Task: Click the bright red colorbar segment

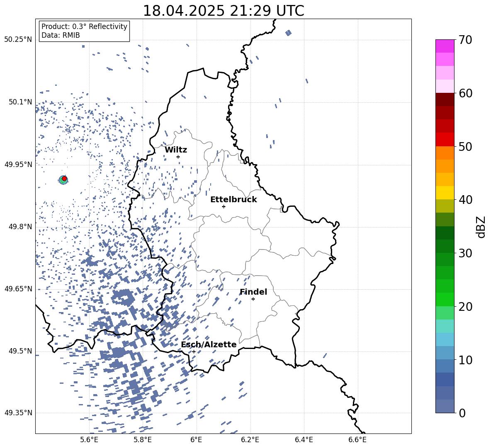Action: [445, 140]
